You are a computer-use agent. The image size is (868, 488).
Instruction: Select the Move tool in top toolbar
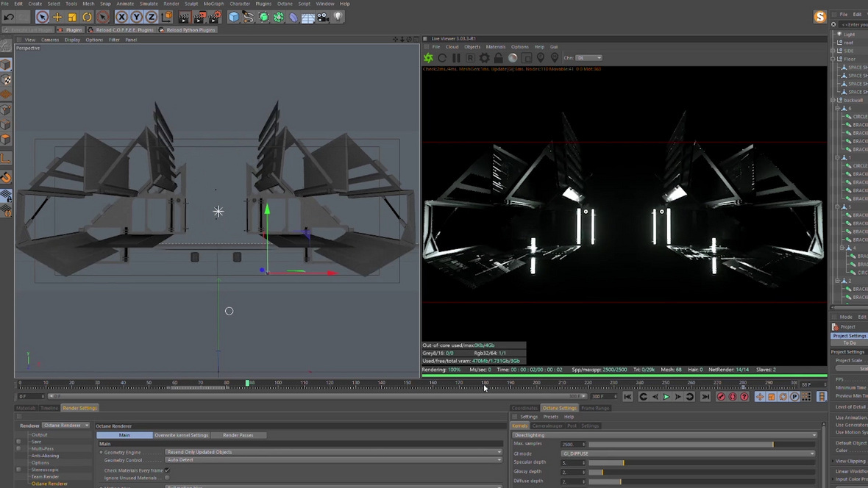[57, 17]
